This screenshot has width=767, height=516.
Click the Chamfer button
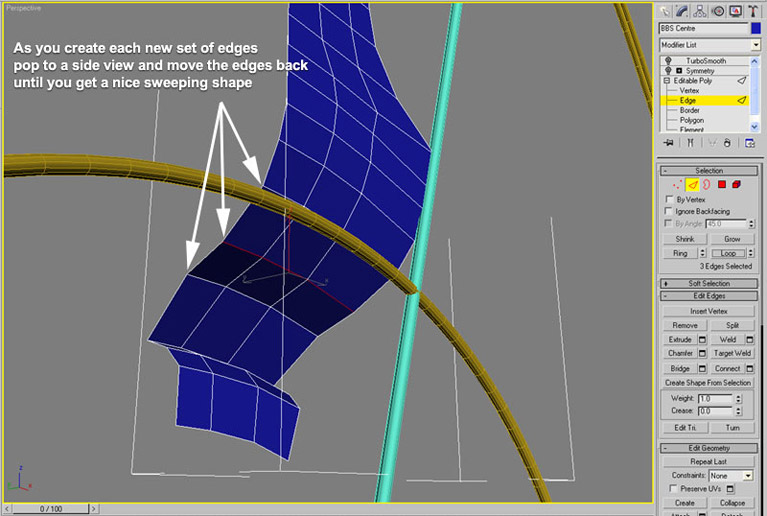coord(680,353)
